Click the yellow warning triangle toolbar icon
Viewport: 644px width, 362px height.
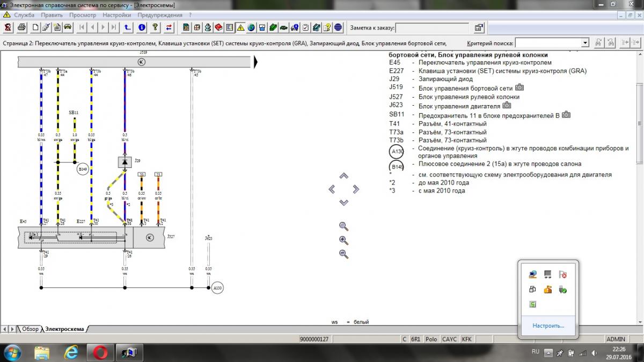[x=240, y=27]
